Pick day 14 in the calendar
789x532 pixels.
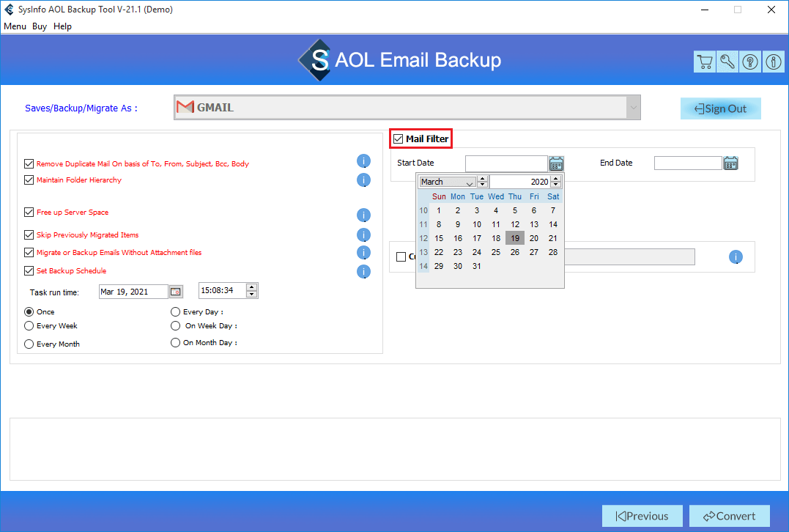tap(553, 224)
